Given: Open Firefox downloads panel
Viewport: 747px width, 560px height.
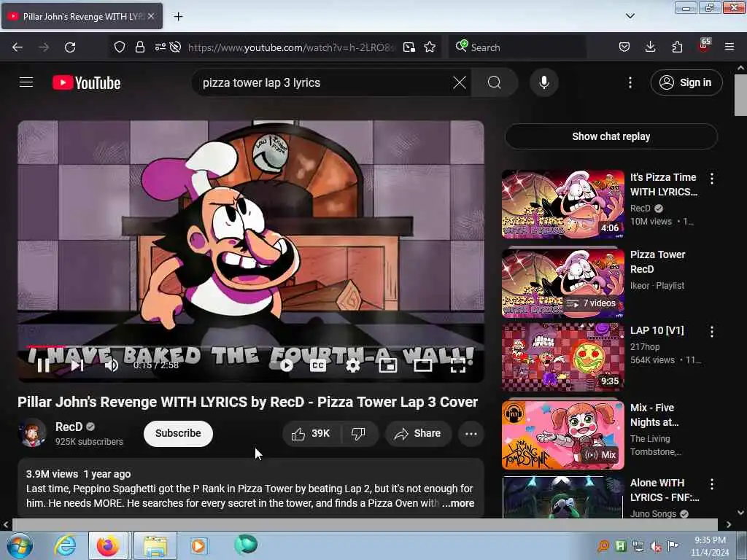Looking at the screenshot, I should point(650,47).
